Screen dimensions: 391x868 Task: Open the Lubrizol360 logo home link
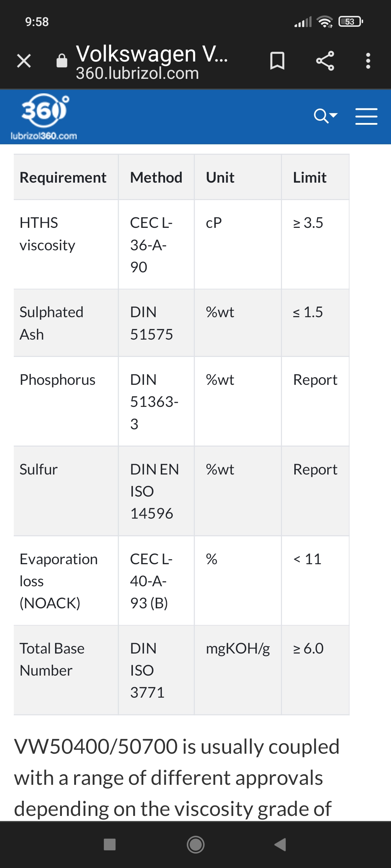pos(44,116)
